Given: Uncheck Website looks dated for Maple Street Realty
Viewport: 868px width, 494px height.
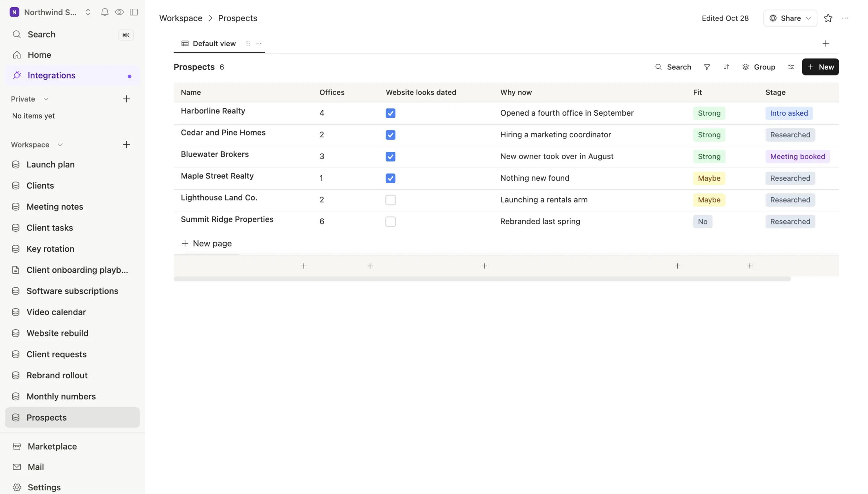Looking at the screenshot, I should [x=391, y=179].
